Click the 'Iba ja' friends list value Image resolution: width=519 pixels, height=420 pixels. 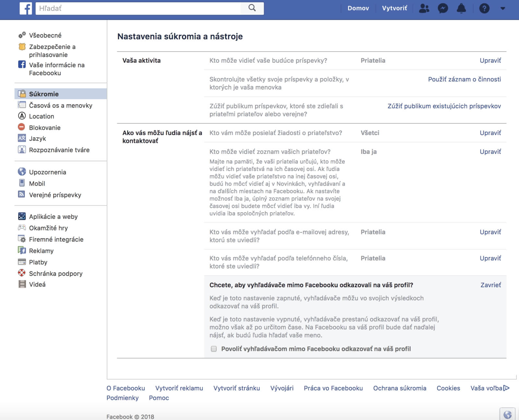(368, 152)
